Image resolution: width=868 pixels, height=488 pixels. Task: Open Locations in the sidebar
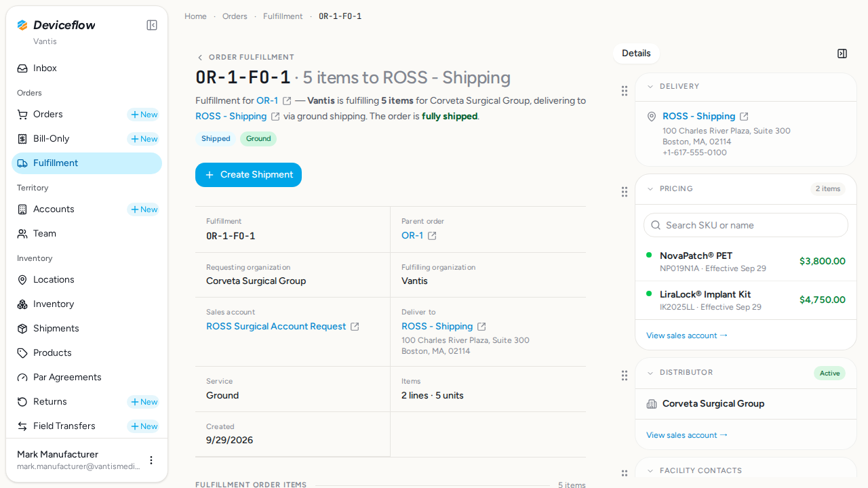[87, 280]
